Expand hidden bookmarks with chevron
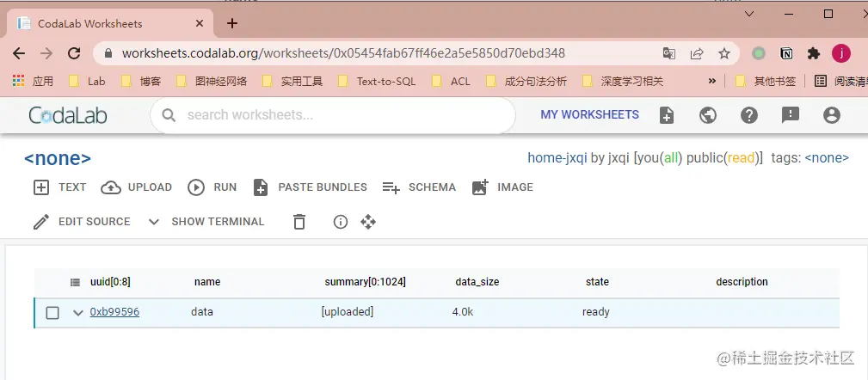This screenshot has height=380, width=868. [x=712, y=82]
